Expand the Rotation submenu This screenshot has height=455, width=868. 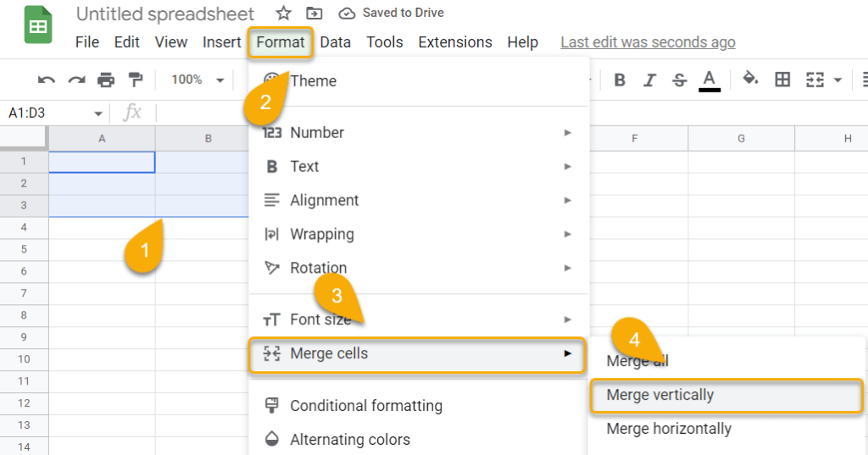point(418,268)
